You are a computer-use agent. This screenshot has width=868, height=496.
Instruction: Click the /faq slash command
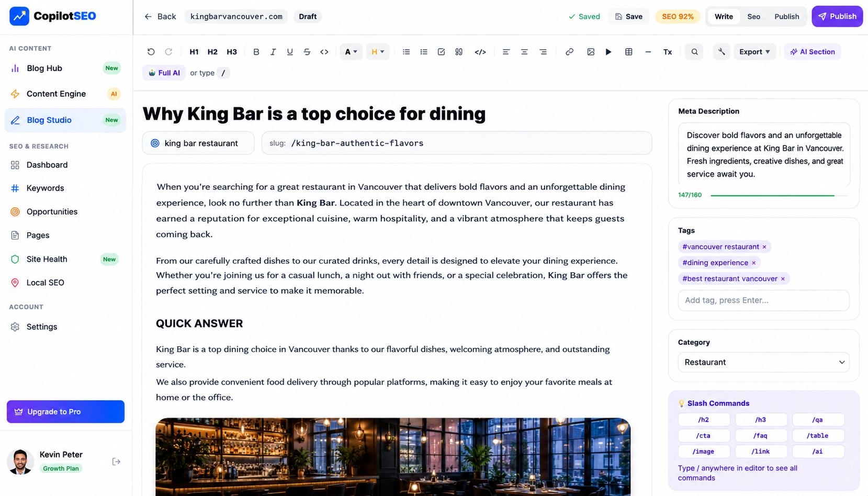[761, 435]
